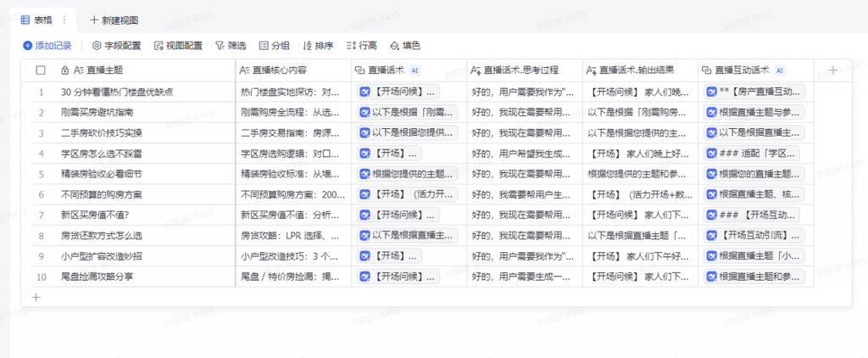
Task: Select cell 新区买房值不值?
Action: tap(147, 215)
